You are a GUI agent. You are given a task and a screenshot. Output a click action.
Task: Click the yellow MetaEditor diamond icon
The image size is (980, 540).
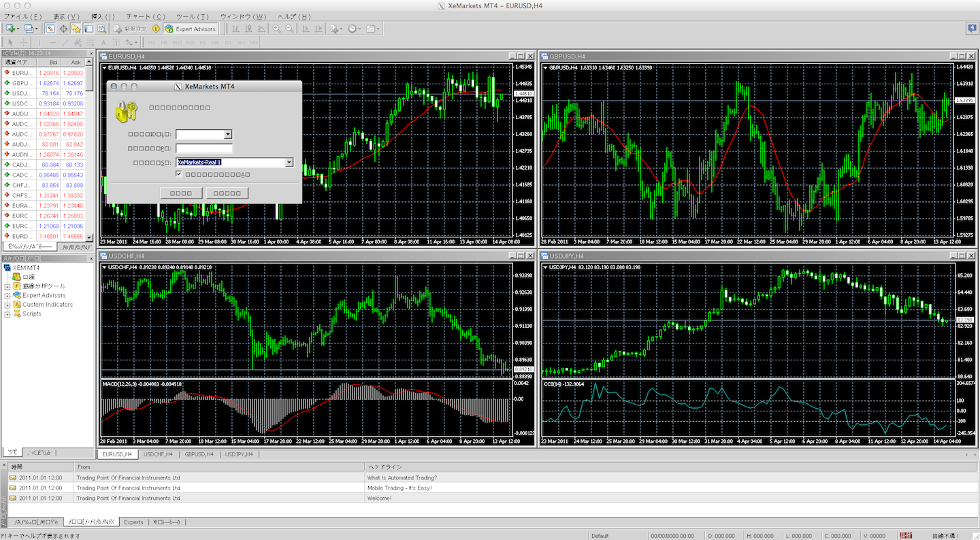(156, 29)
